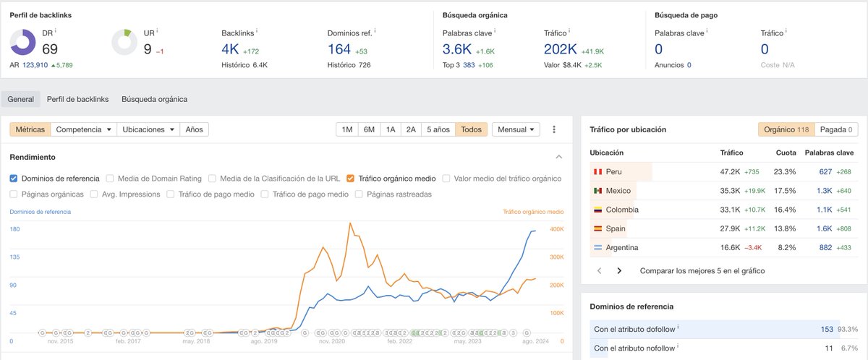Enable Avg. Impressions checkbox

95,194
